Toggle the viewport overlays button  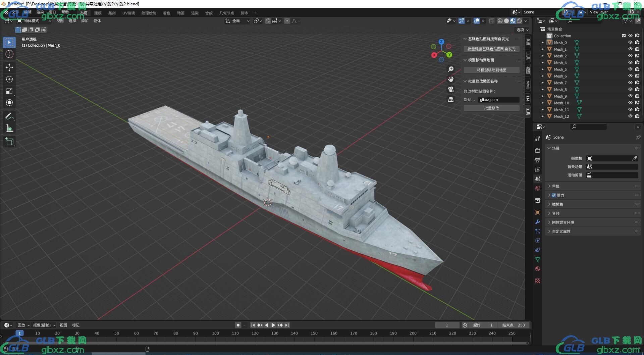[477, 21]
